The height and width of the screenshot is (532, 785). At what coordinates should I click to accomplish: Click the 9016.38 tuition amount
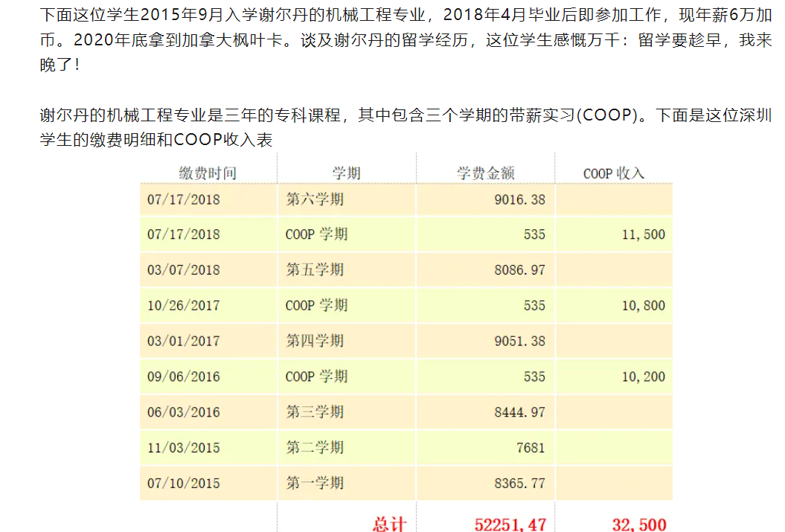tap(519, 199)
